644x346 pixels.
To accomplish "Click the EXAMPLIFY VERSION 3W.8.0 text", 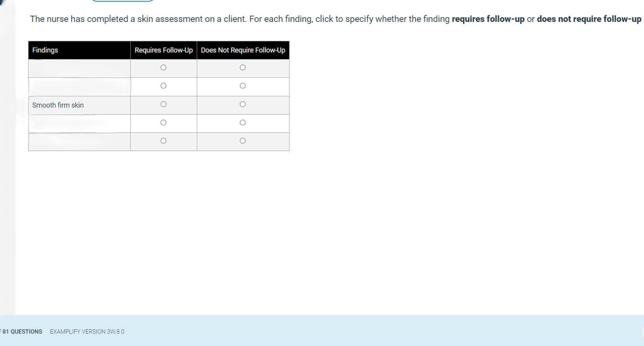I will (x=87, y=332).
